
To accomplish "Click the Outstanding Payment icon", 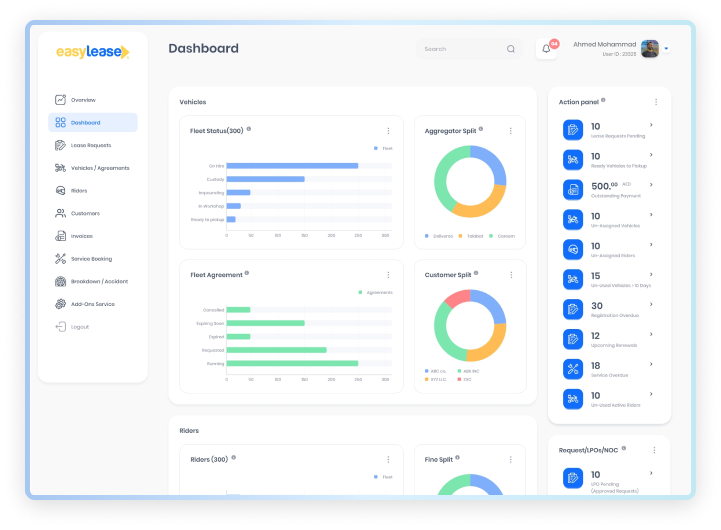I will [573, 189].
